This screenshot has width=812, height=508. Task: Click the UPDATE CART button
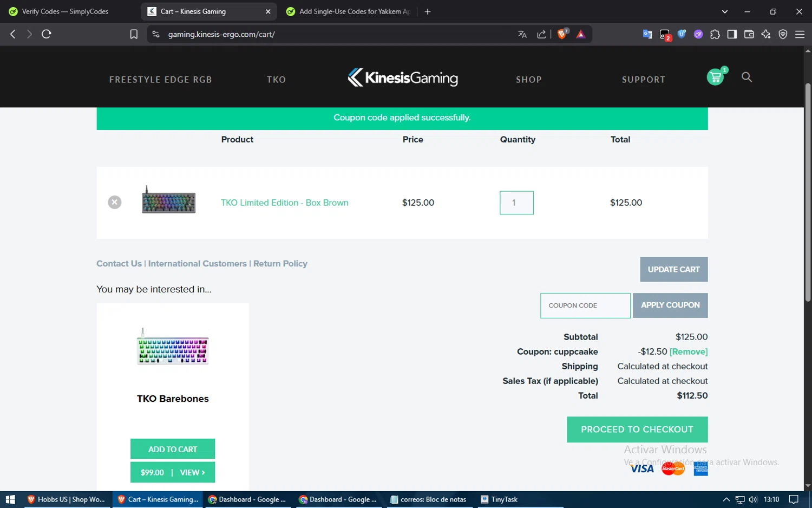point(674,269)
